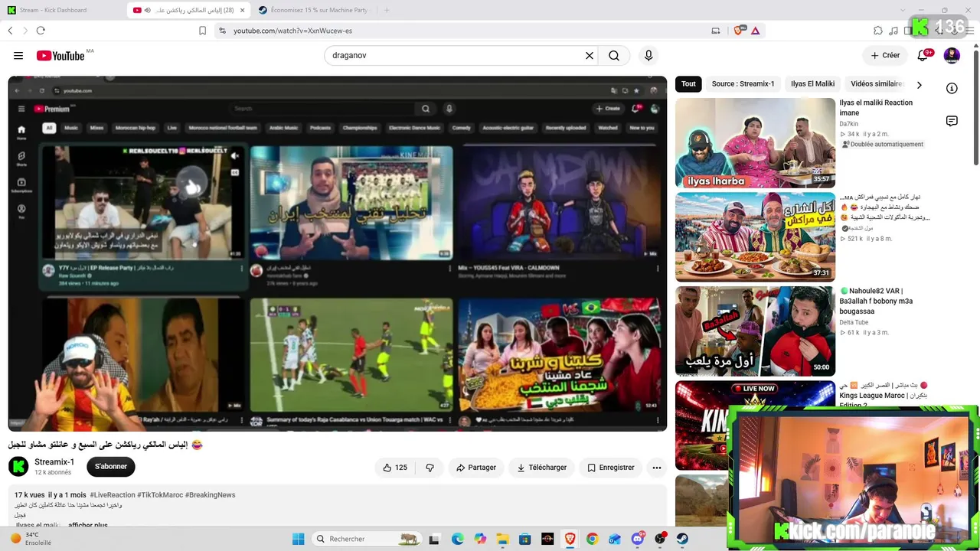Open the Nahoule82 VAR video title

(x=876, y=302)
